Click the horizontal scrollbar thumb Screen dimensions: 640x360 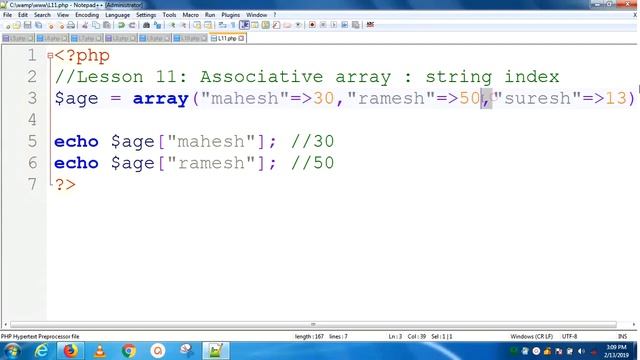pyautogui.click(x=313, y=324)
